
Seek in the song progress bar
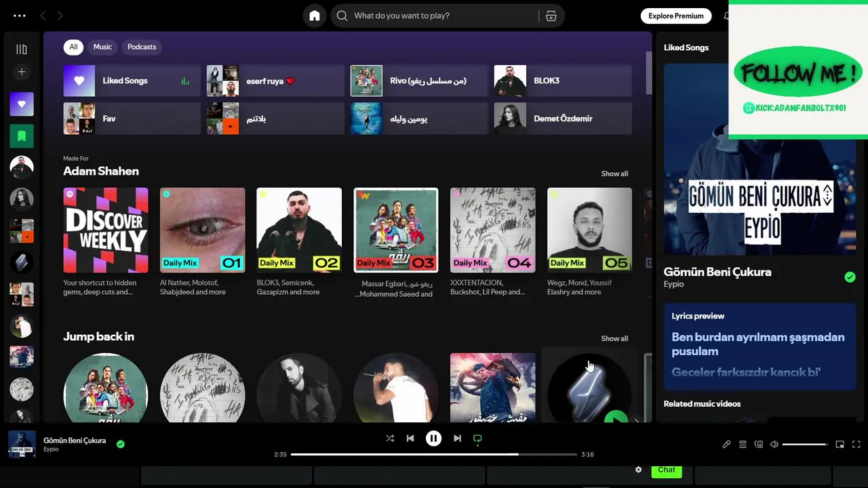pos(434,454)
